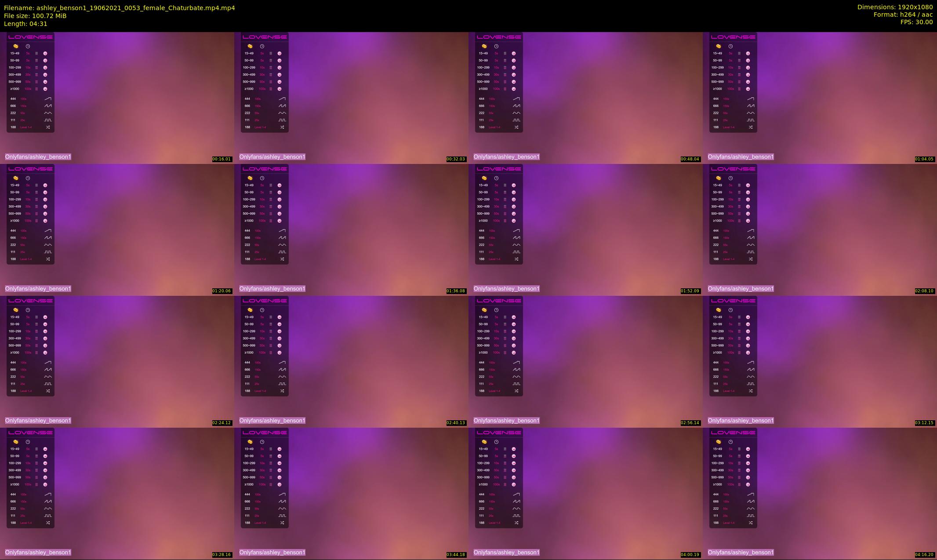Viewport: 937px width, 560px height.
Task: Jump to the thumbnail stamped 03:44.18
Action: tap(351, 493)
